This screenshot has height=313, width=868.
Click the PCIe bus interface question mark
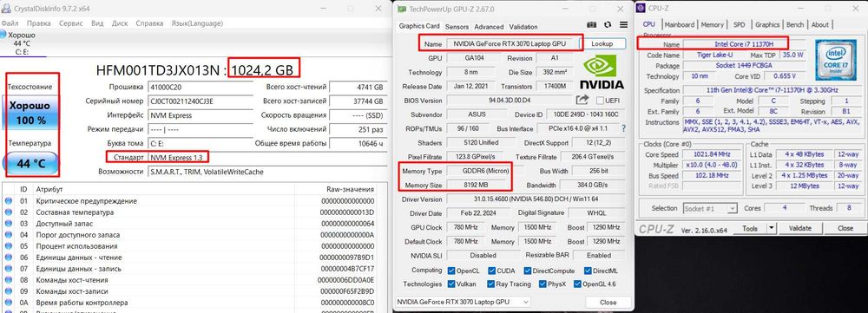(624, 128)
